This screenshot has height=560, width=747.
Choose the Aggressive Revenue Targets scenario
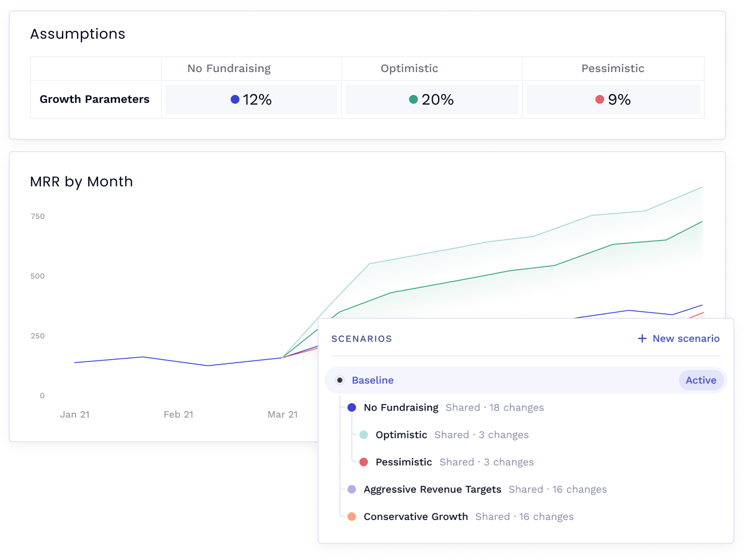432,489
